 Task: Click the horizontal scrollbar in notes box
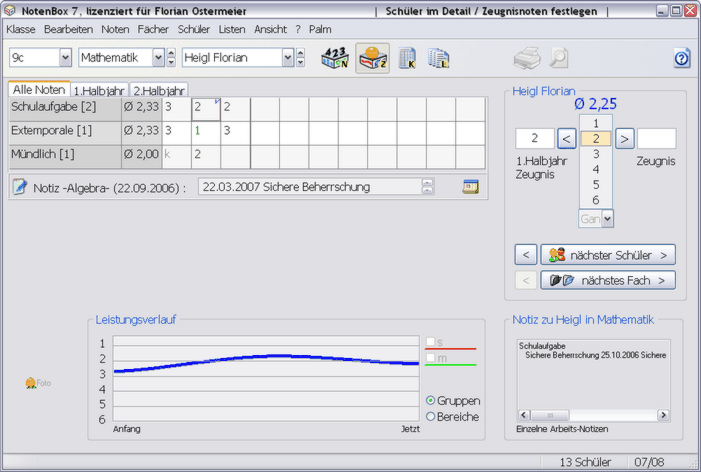pos(593,415)
